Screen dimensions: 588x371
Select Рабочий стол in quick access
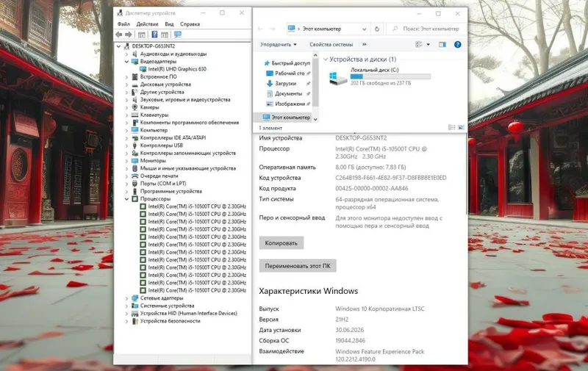pyautogui.click(x=287, y=73)
